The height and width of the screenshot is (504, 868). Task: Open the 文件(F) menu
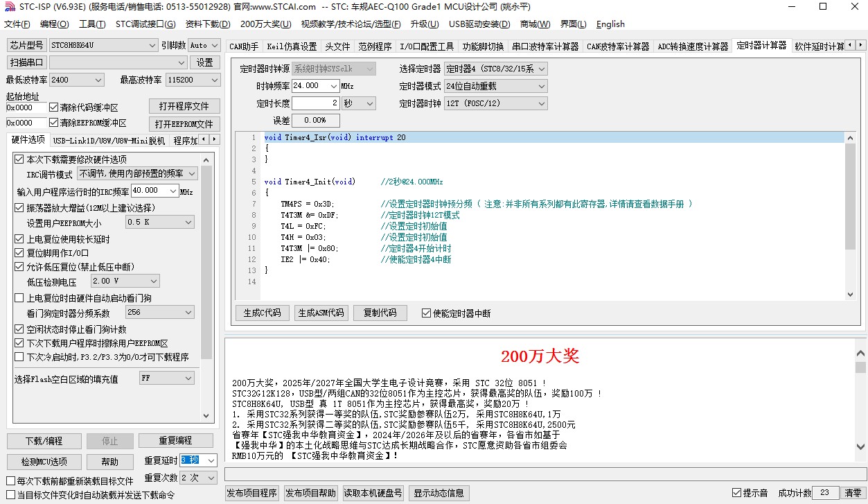click(17, 24)
